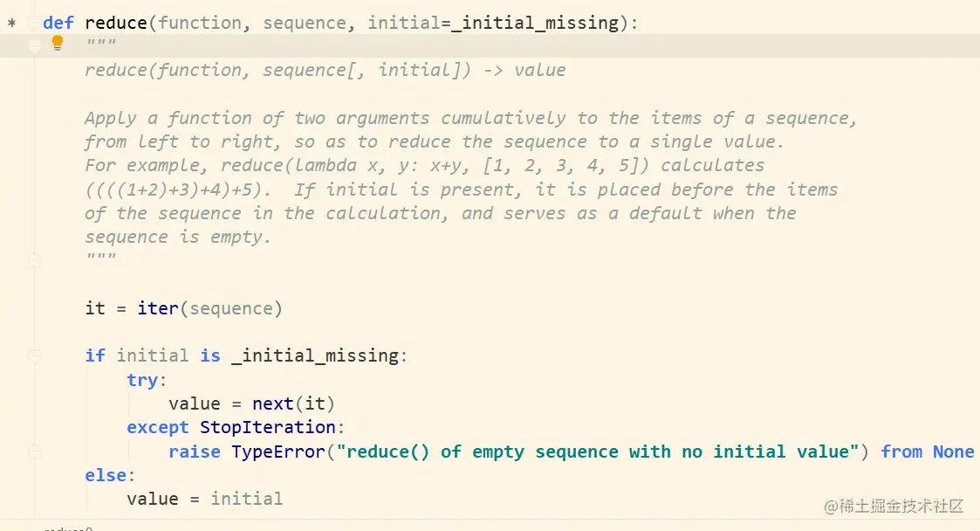Click the TypeError class name
This screenshot has height=531, width=980.
pos(278,452)
